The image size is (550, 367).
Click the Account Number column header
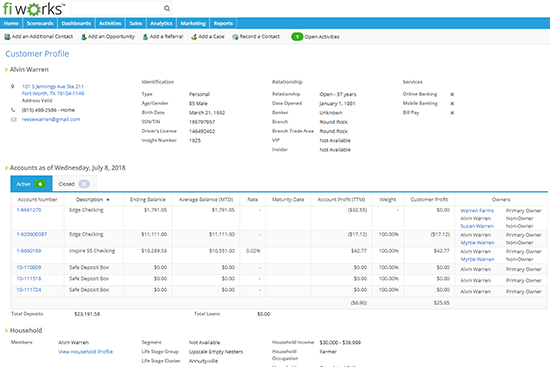(38, 199)
